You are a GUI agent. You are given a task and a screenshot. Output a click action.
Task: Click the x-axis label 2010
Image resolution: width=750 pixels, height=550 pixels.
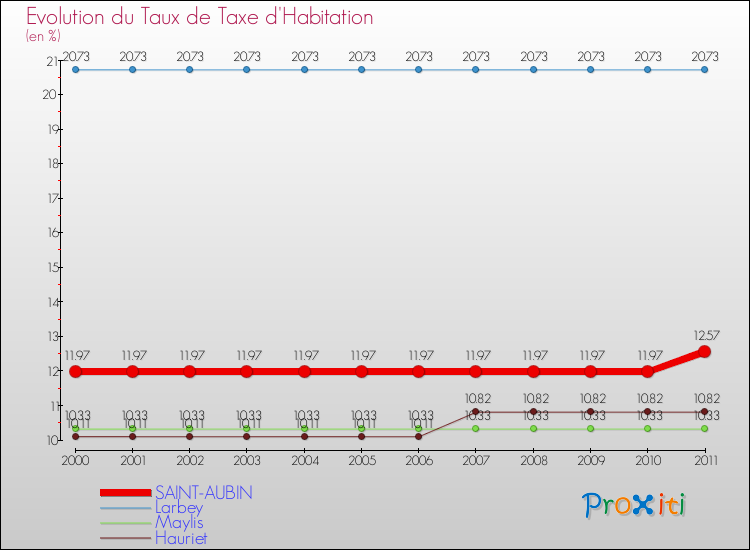[x=648, y=460]
